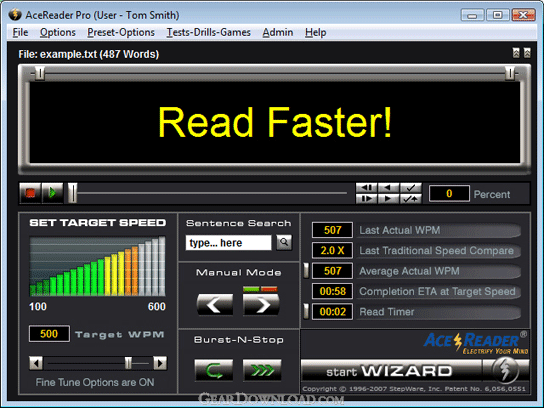Click the Average Actual WPM value 507
Image resolution: width=544 pixels, height=408 pixels.
click(x=332, y=271)
